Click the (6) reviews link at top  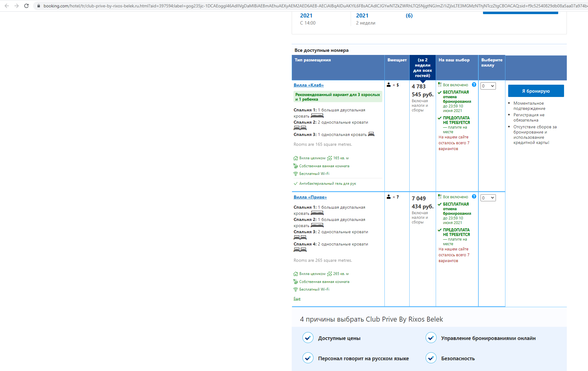[x=409, y=16]
